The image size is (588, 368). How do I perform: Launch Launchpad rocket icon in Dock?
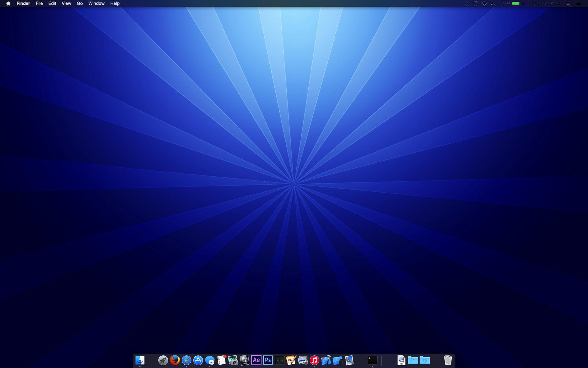(x=163, y=360)
